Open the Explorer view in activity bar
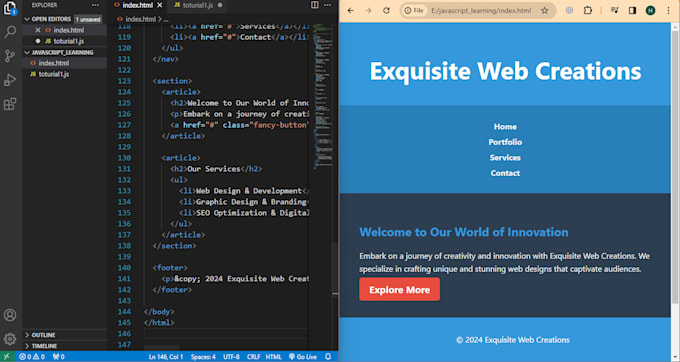Image resolution: width=680 pixels, height=362 pixels. 10,8
